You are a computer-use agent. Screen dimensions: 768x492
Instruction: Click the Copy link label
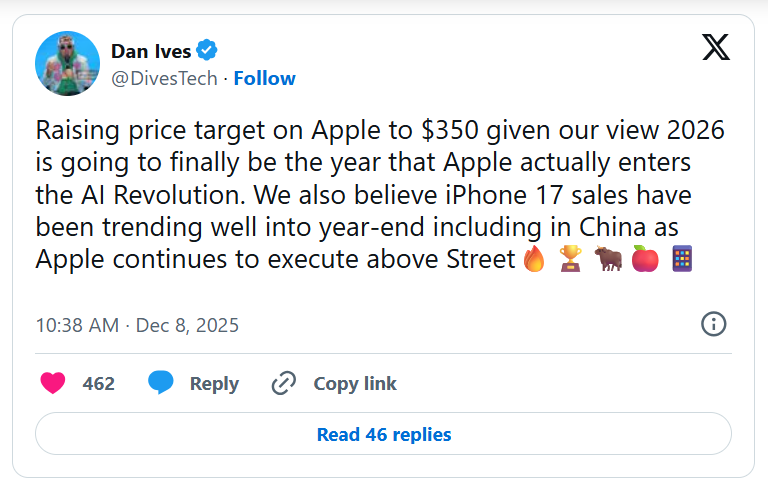point(355,383)
